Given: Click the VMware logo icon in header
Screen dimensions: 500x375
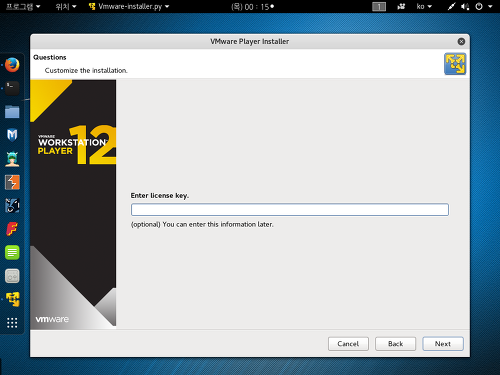Looking at the screenshot, I should pos(455,64).
